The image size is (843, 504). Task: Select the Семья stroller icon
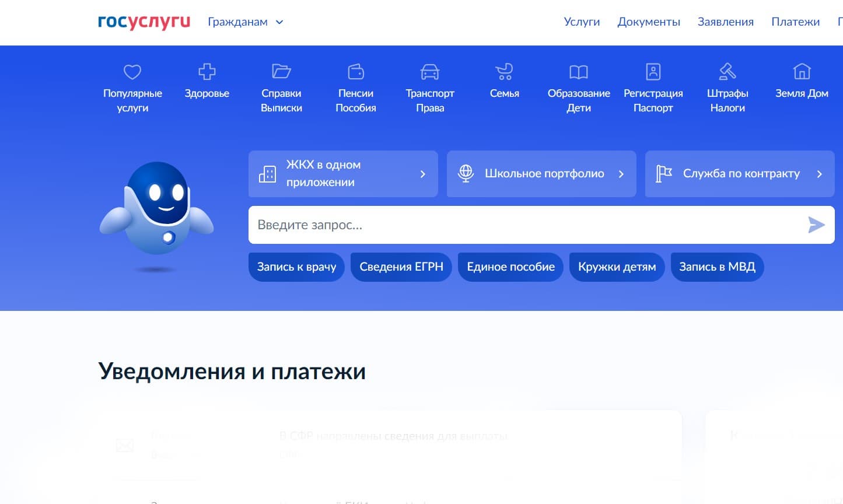pyautogui.click(x=504, y=72)
